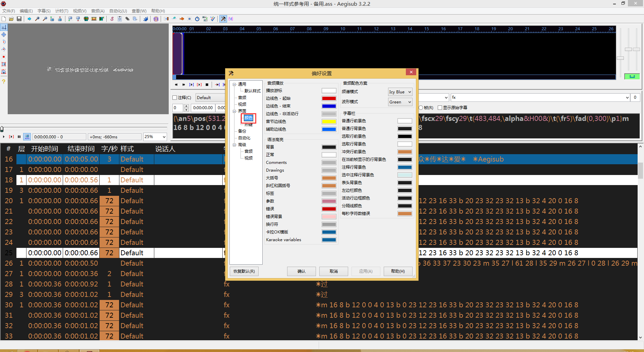Viewport: 644px width, 352px height.
Task: Open the fx effect dropdown arrow
Action: (x=627, y=97)
